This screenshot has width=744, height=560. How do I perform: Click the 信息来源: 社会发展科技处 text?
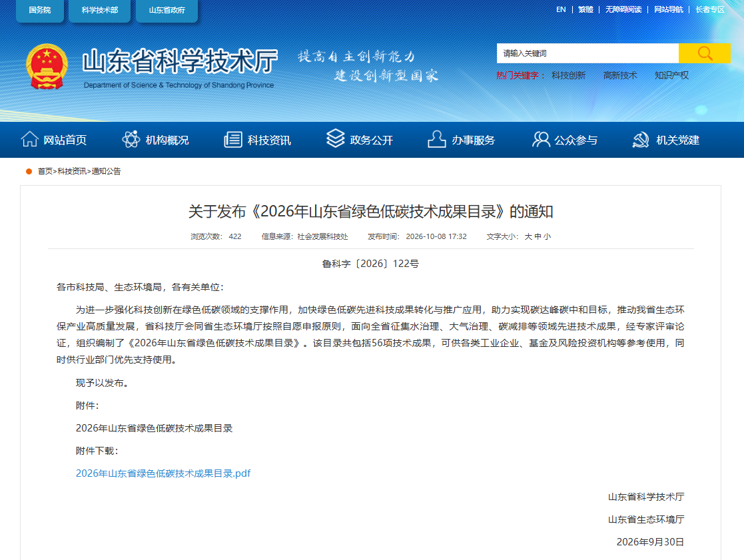(304, 236)
